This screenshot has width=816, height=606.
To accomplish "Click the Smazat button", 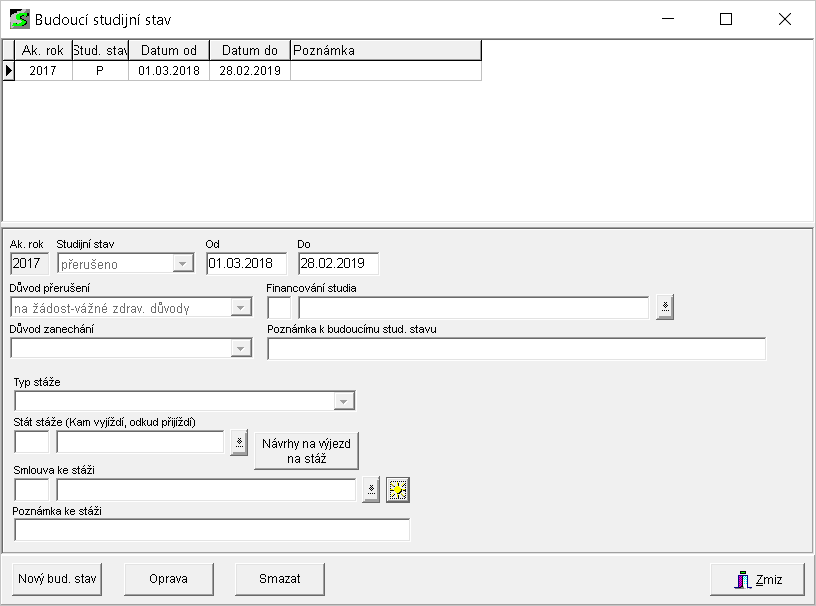I will 280,578.
